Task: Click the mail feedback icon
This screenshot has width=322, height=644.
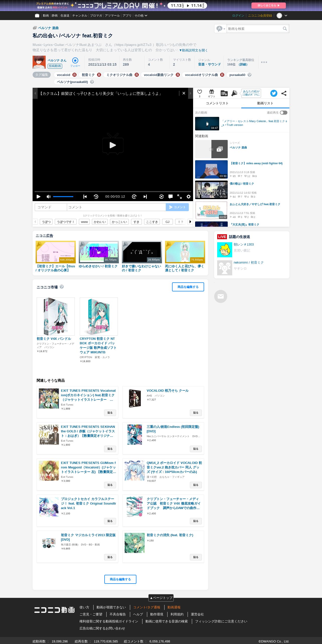Action: click(x=221, y=296)
